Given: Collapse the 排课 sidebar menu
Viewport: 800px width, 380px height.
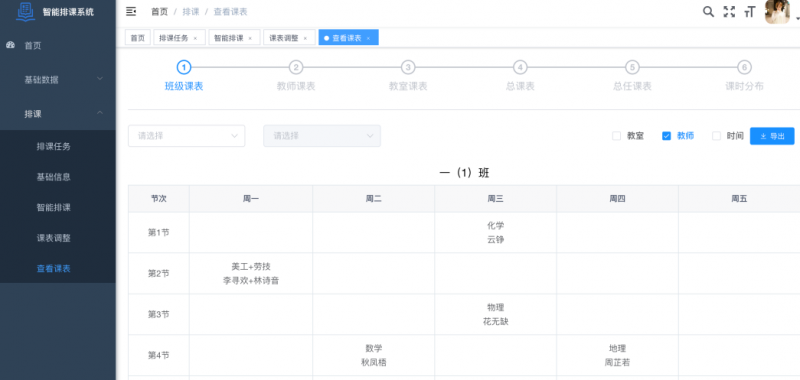Looking at the screenshot, I should pyautogui.click(x=58, y=114).
